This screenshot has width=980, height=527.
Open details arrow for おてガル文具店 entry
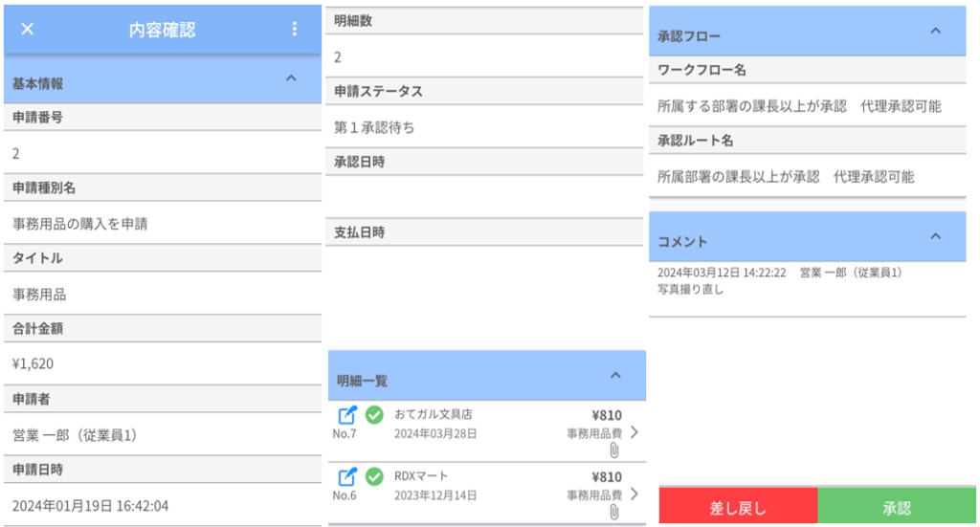[x=634, y=432]
